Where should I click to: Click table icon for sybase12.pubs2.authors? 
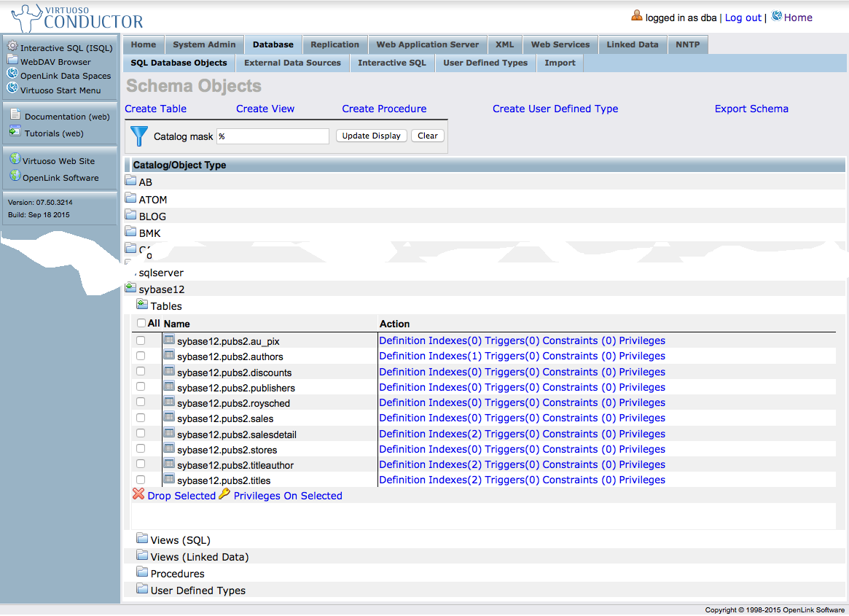tap(169, 356)
